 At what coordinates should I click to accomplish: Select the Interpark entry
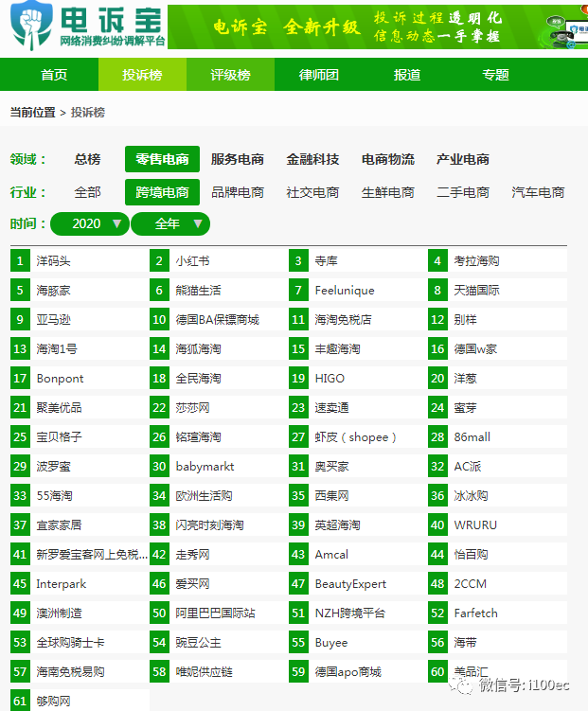click(80, 583)
